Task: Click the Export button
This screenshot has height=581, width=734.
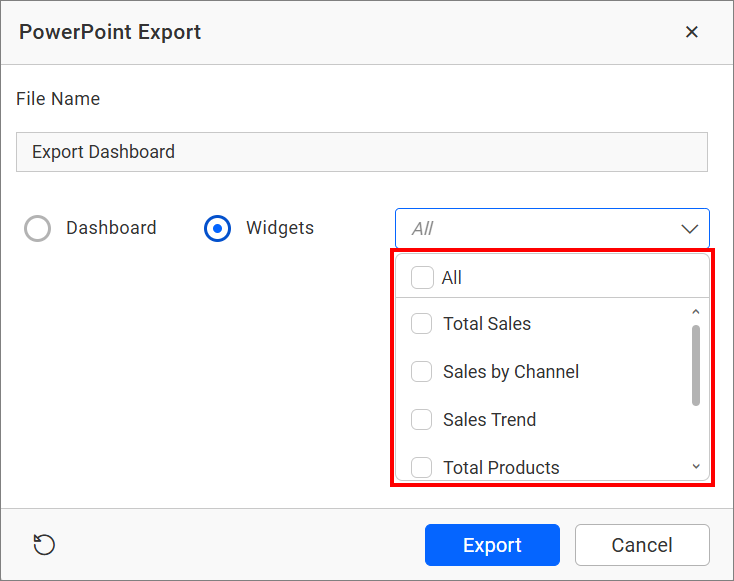Action: pyautogui.click(x=492, y=545)
